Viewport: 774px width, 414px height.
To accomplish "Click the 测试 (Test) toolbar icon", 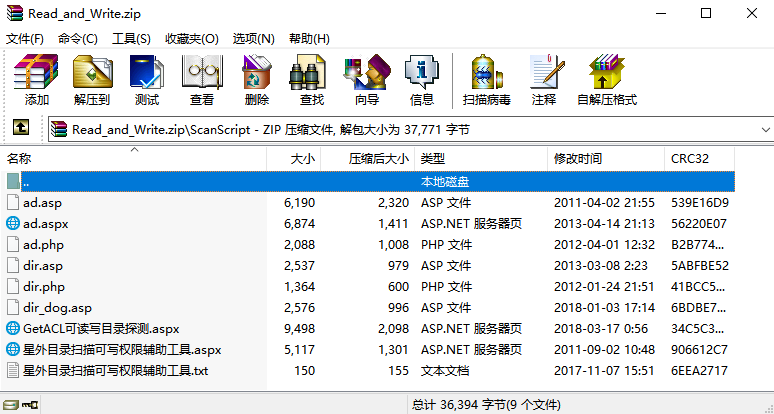I will click(147, 72).
